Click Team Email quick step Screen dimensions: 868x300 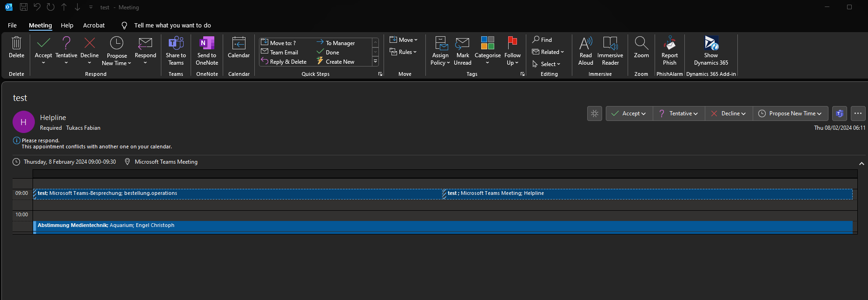(279, 52)
